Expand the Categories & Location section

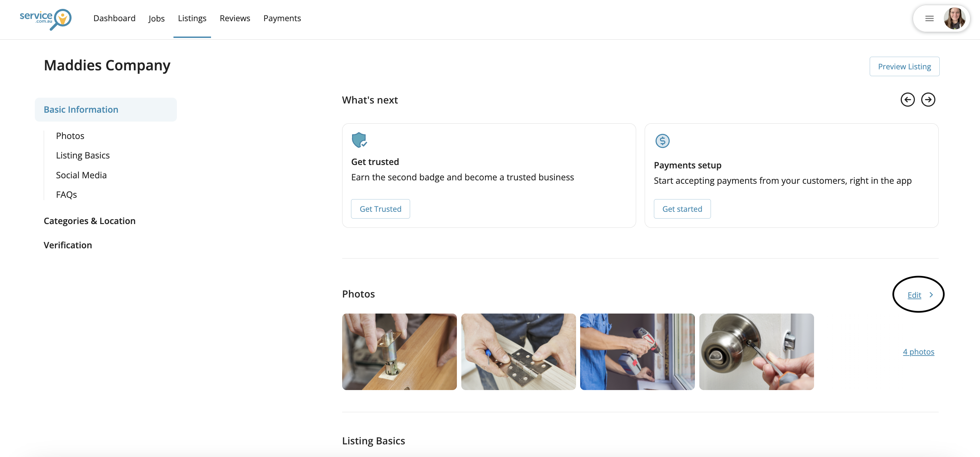tap(89, 221)
